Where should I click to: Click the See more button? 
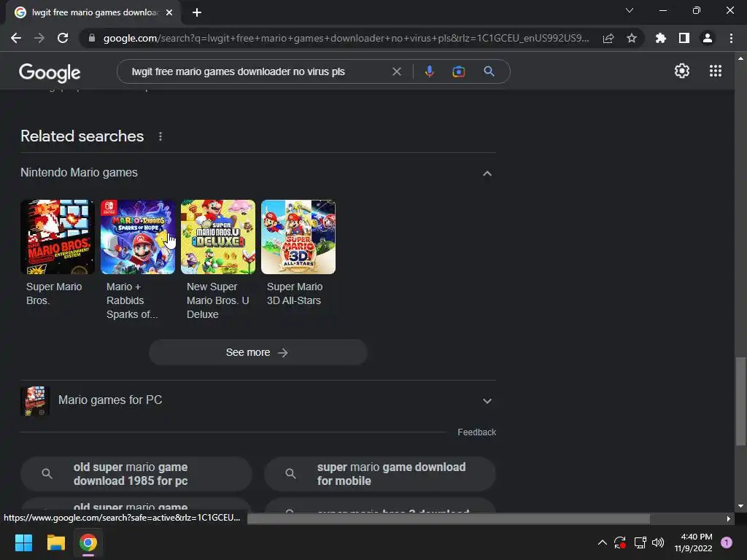coord(258,352)
